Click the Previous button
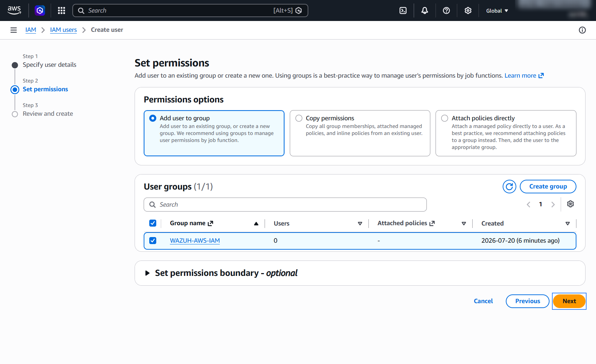The height and width of the screenshot is (364, 596). (x=527, y=301)
